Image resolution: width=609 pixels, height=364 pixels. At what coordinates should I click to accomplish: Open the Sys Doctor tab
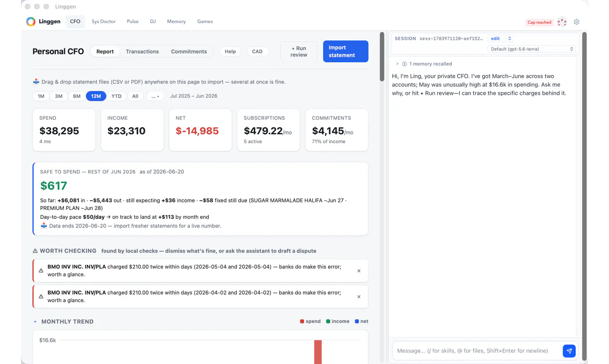[104, 22]
